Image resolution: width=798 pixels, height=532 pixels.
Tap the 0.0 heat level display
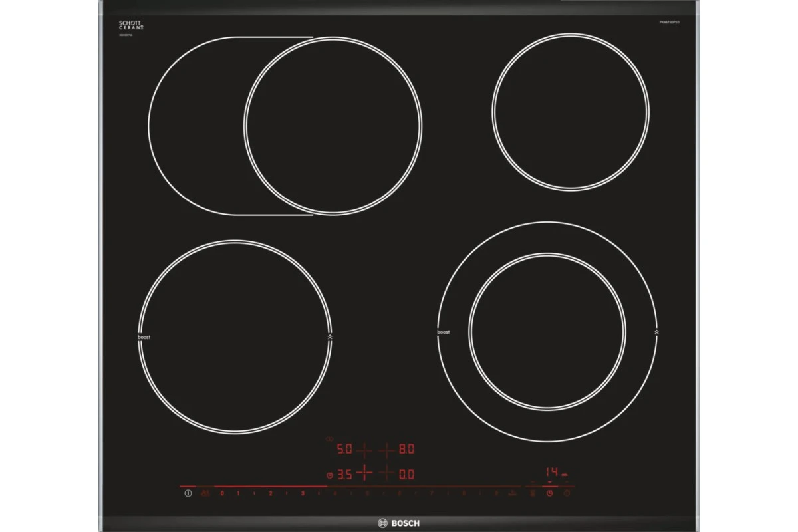coord(407,475)
